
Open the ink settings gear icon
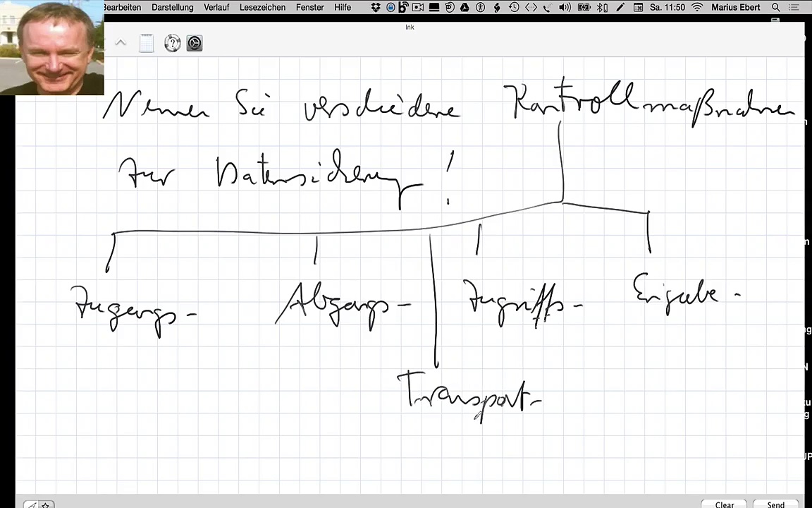click(195, 44)
